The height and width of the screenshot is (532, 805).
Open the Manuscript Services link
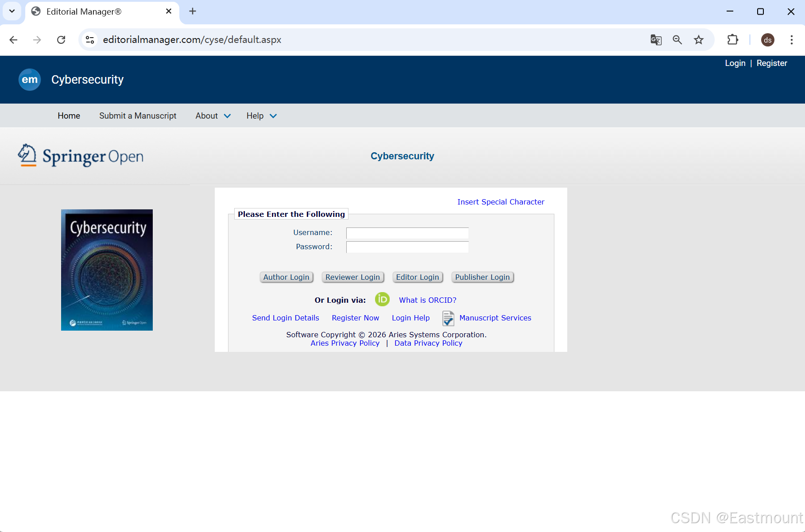click(495, 318)
